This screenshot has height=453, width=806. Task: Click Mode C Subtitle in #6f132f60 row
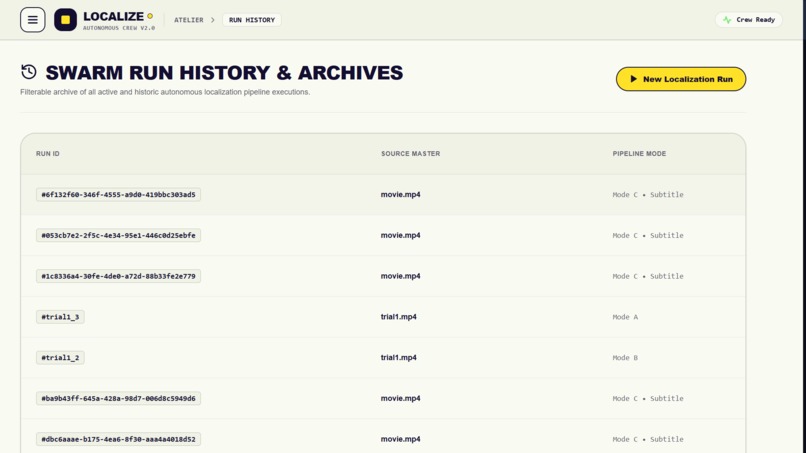pos(648,194)
